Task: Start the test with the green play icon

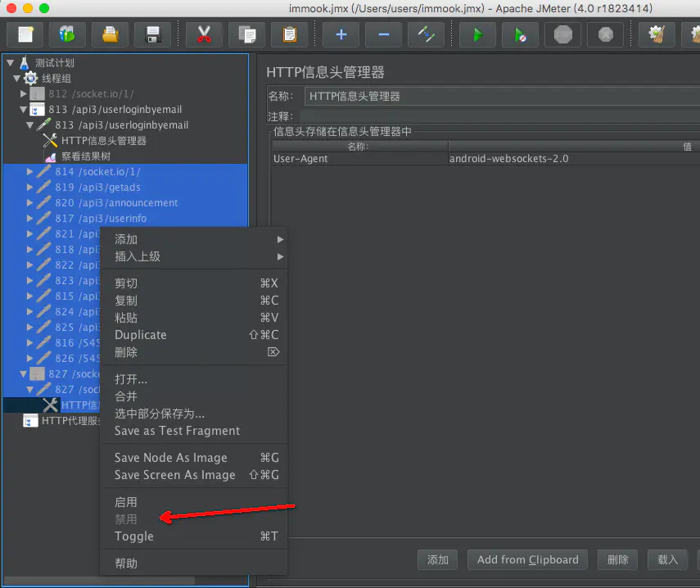Action: click(477, 34)
